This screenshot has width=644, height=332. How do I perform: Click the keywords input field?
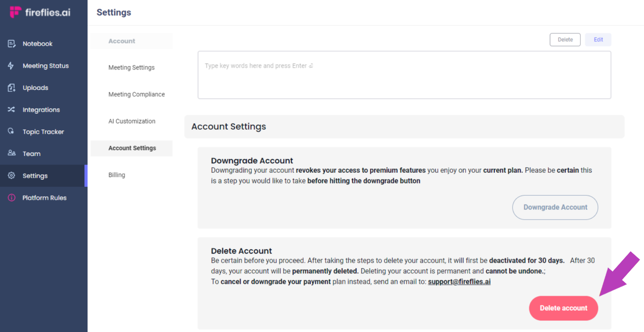404,75
